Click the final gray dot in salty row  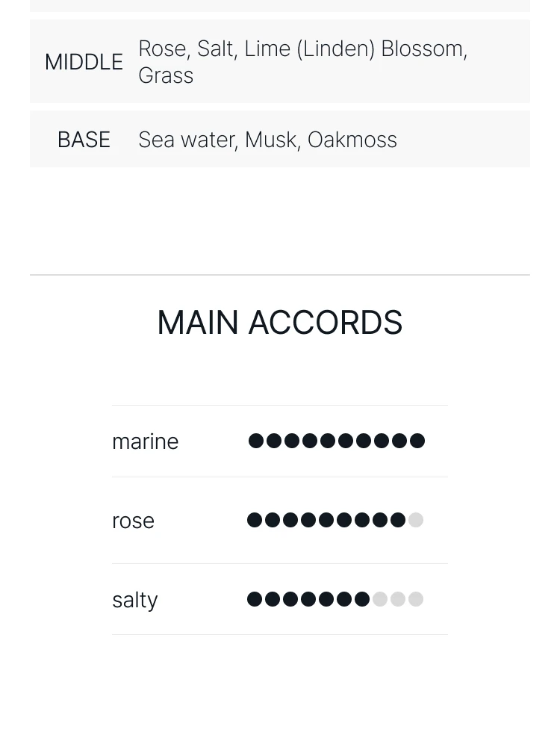tap(416, 599)
